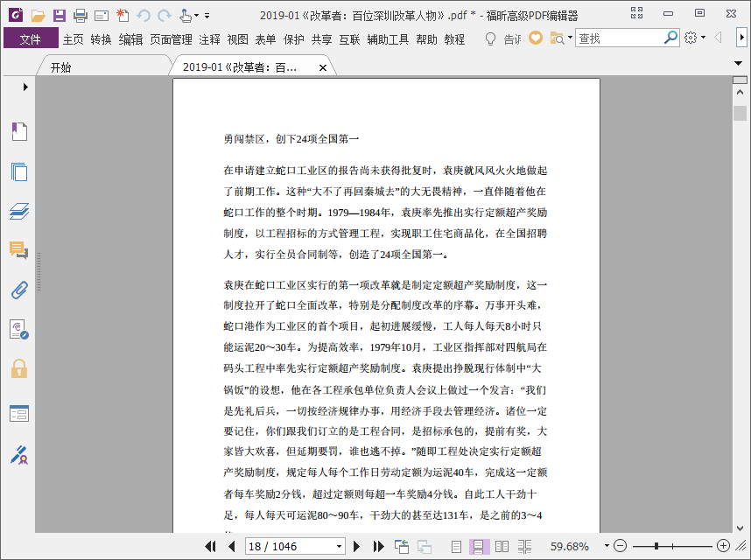Click the email document icon in quick toolbar
Viewport: 751px width, 560px height.
[x=102, y=16]
